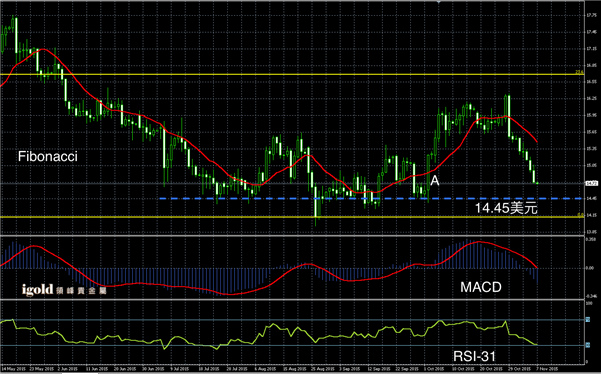601x374 pixels.
Task: Click the Fibonacci text label
Action: tap(48, 156)
